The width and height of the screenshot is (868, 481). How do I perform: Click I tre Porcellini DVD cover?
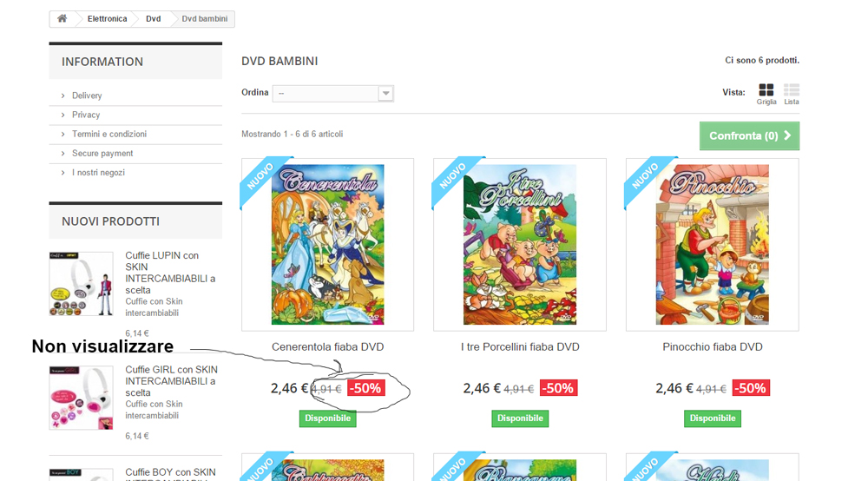520,244
